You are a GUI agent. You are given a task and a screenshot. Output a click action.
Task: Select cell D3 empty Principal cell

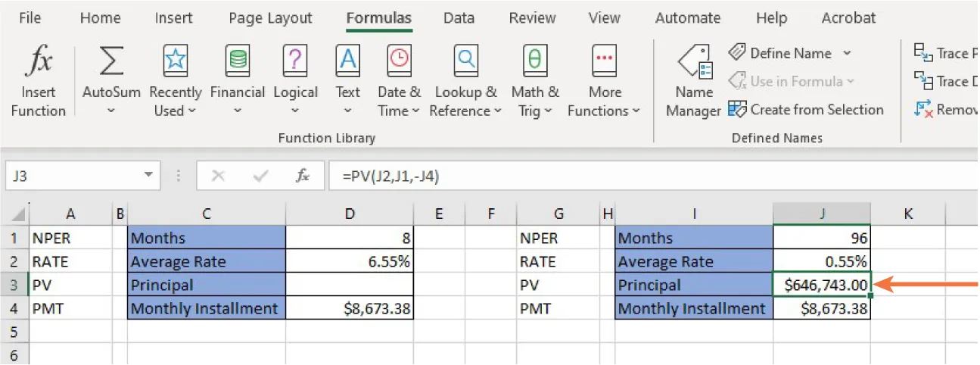(350, 285)
